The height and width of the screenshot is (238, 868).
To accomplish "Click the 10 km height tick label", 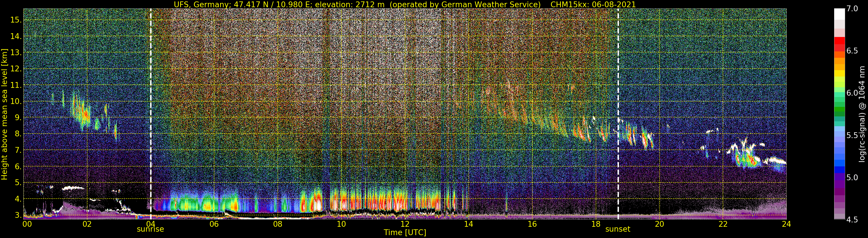I will point(16,101).
